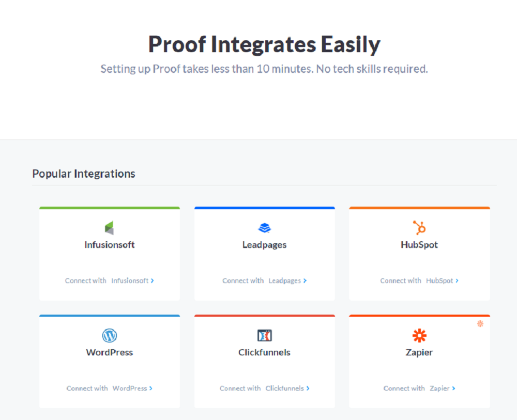Viewport: 517px width, 420px height.
Task: Click the Leadpages stacked layers logo
Action: (264, 227)
